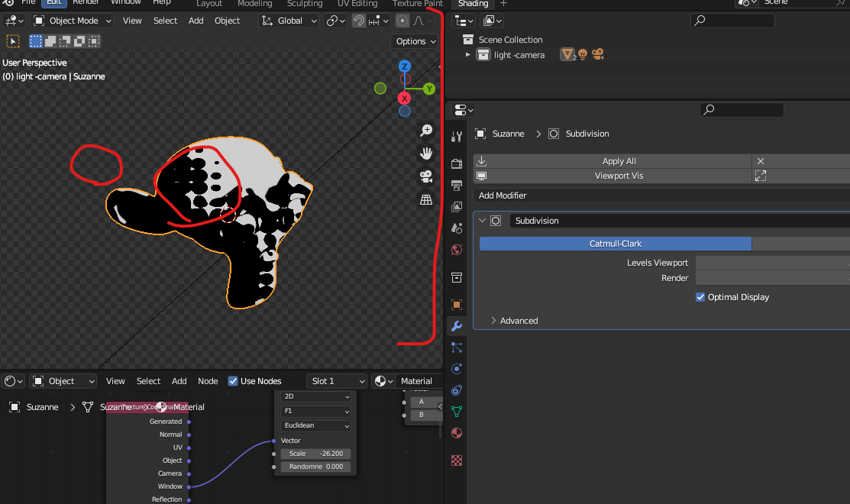Screen dimensions: 850x504
Task: Open the Render properties tab
Action: pyautogui.click(x=457, y=163)
